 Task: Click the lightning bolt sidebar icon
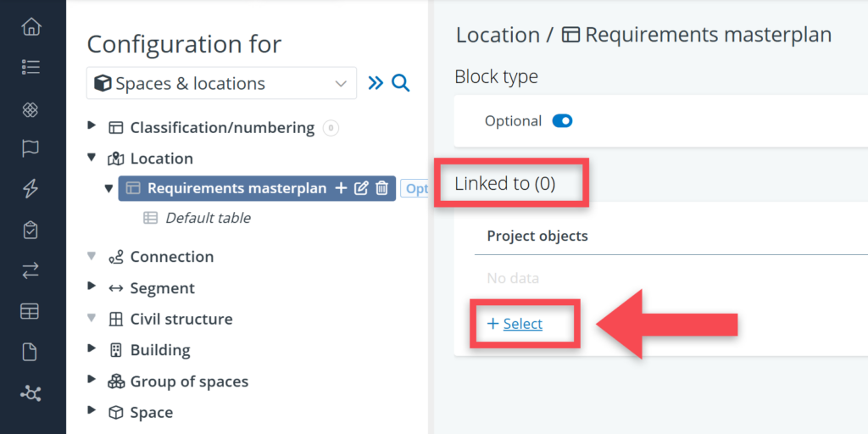point(31,189)
